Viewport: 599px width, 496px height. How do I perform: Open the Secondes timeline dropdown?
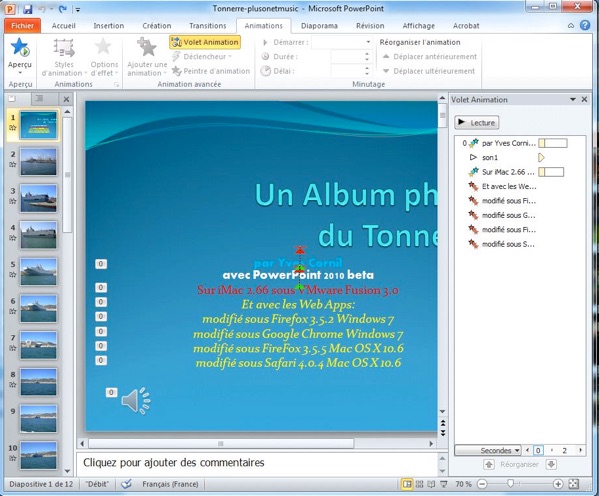pyautogui.click(x=488, y=451)
